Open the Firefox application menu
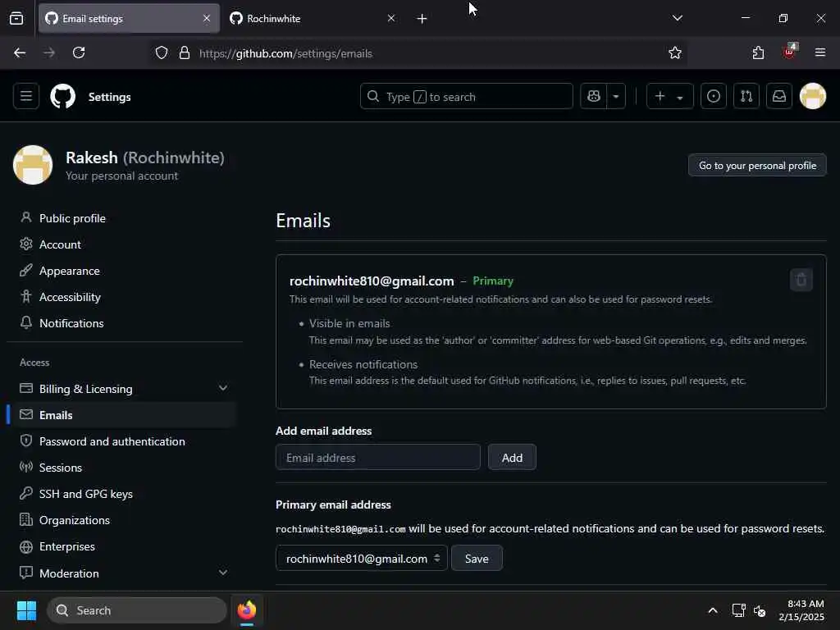840x630 pixels. pyautogui.click(x=819, y=52)
